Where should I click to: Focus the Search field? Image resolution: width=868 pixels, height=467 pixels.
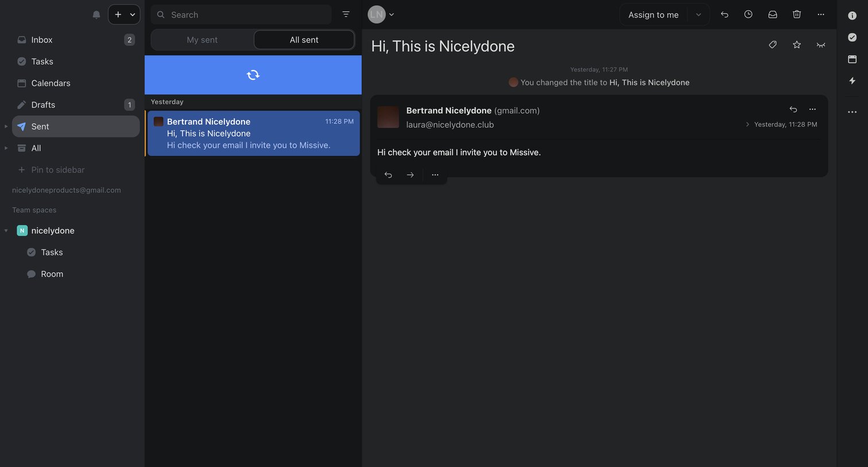point(241,14)
